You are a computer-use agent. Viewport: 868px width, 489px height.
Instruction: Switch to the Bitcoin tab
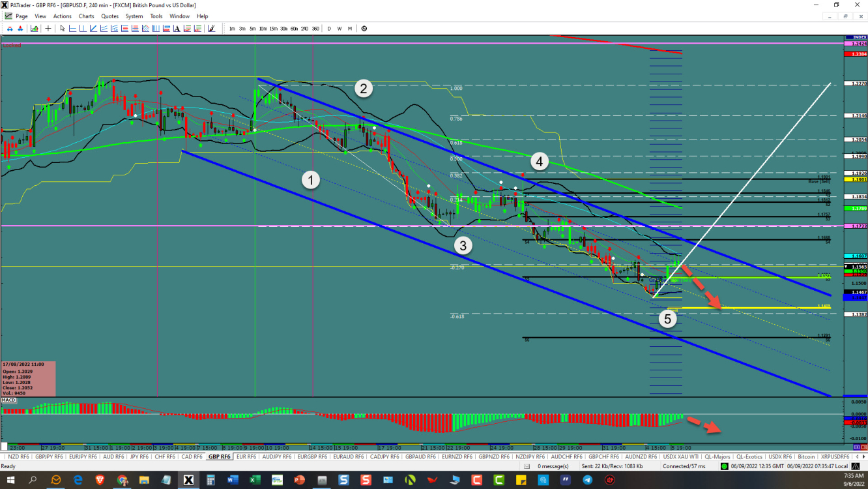pyautogui.click(x=806, y=456)
